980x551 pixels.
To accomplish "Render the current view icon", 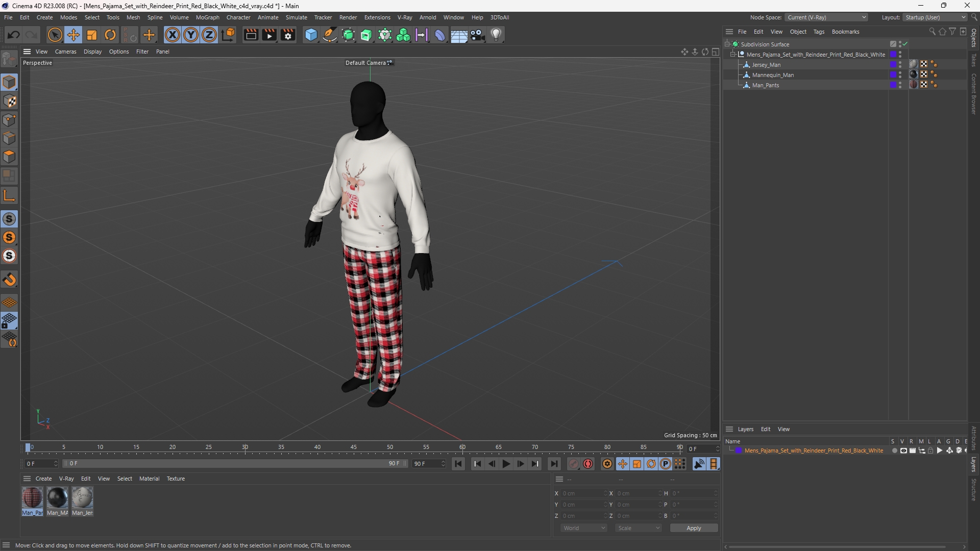I will 251,35.
